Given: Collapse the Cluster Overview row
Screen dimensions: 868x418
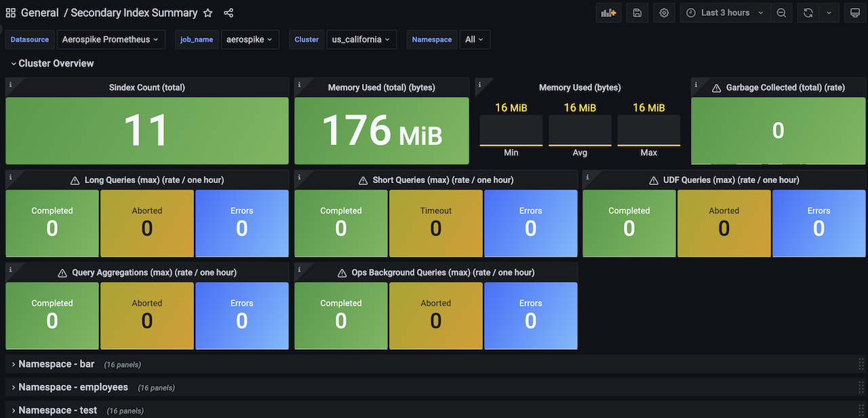Looking at the screenshot, I should tap(53, 64).
